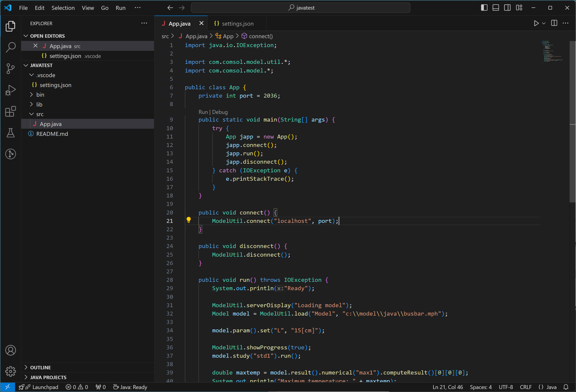
Task: Open the notifications bell in status bar
Action: [566, 387]
